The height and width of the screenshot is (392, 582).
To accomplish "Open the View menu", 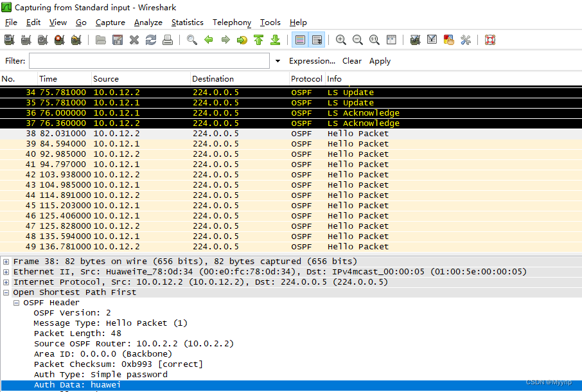I will (x=58, y=22).
